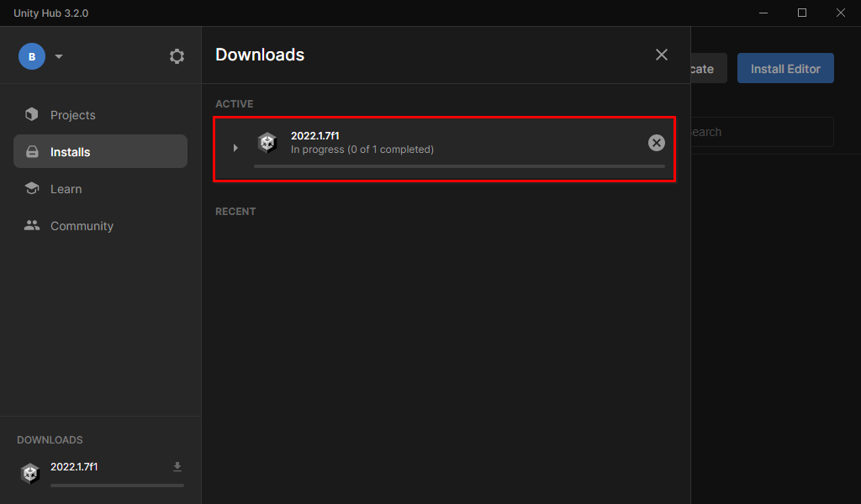
Task: Open the account avatar B menu
Action: (x=32, y=56)
